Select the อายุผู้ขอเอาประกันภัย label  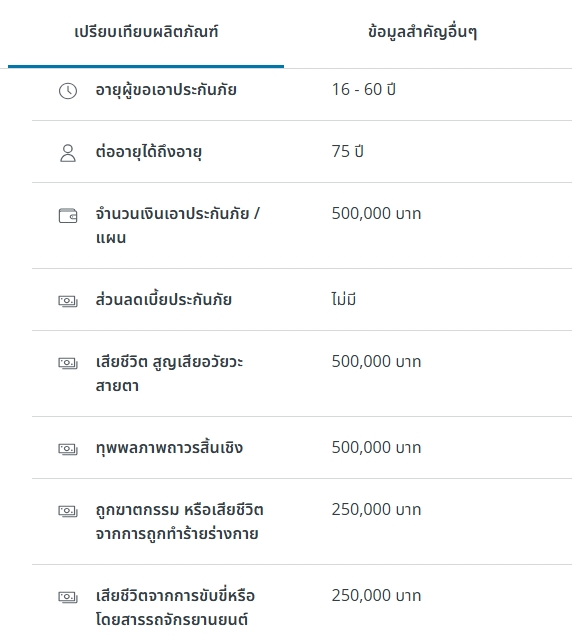coord(166,90)
